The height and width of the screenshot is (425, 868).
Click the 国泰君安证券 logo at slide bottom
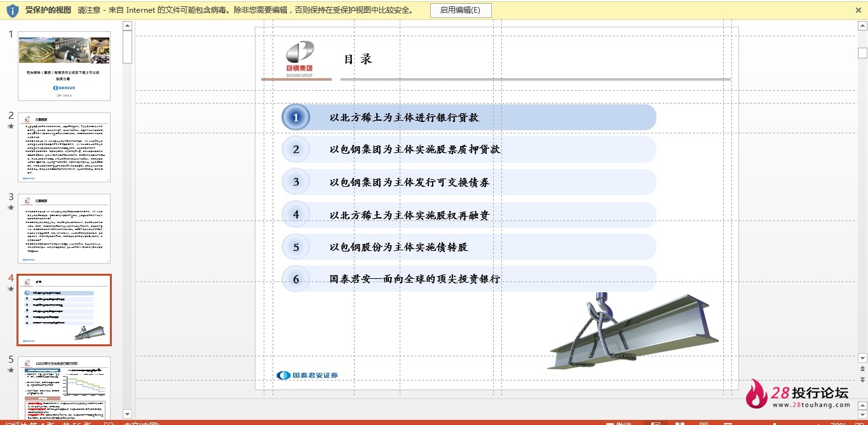[308, 375]
